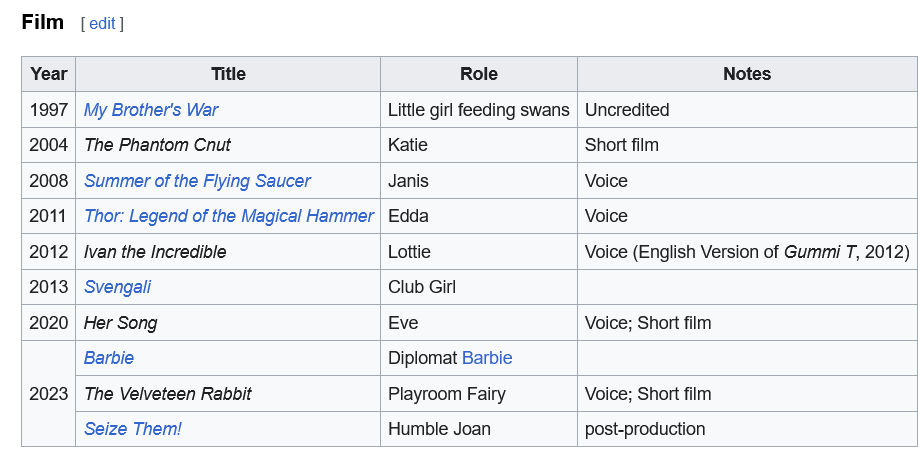
Task: Click the Humble Joan role cell
Action: click(x=439, y=429)
